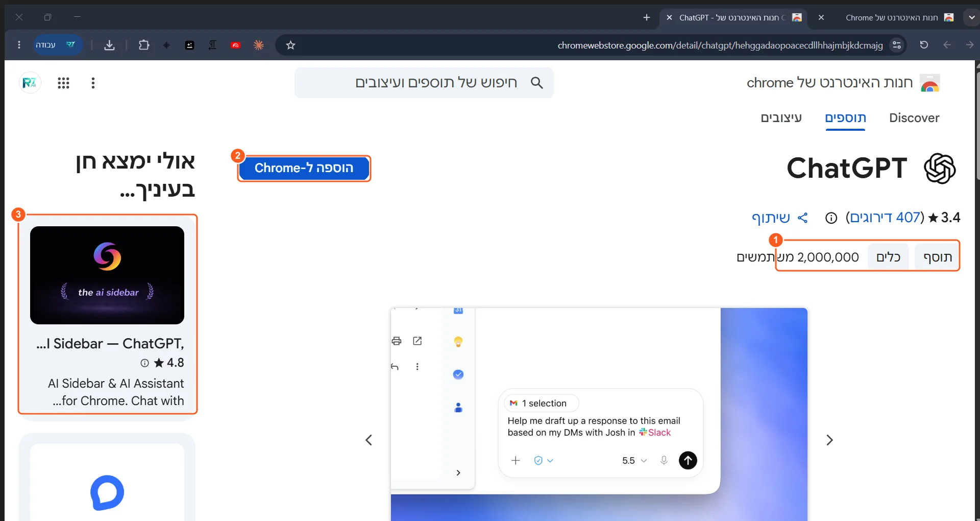Close the second Chrome web store tab
The image size is (980, 521).
(821, 17)
